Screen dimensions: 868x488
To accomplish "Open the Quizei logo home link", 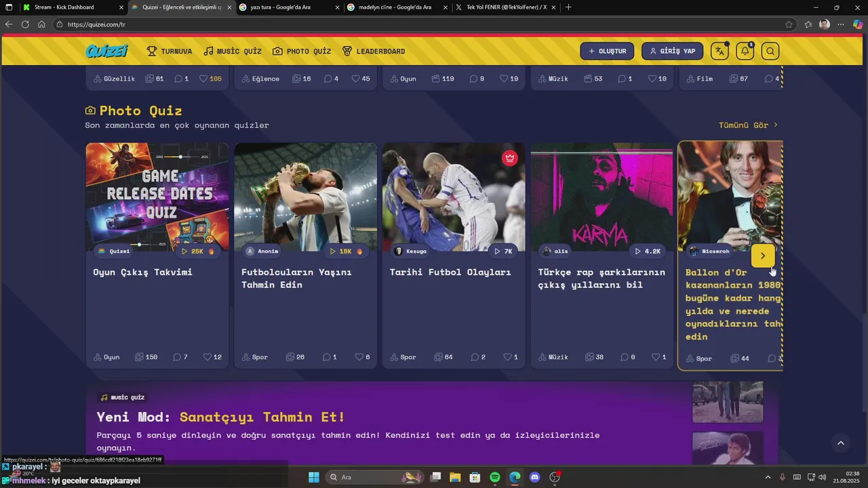I will click(x=107, y=51).
